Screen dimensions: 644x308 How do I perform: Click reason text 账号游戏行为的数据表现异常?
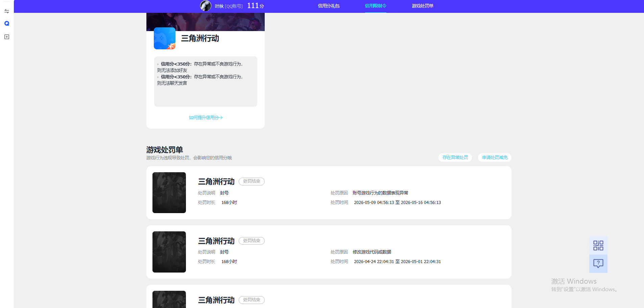pos(380,193)
